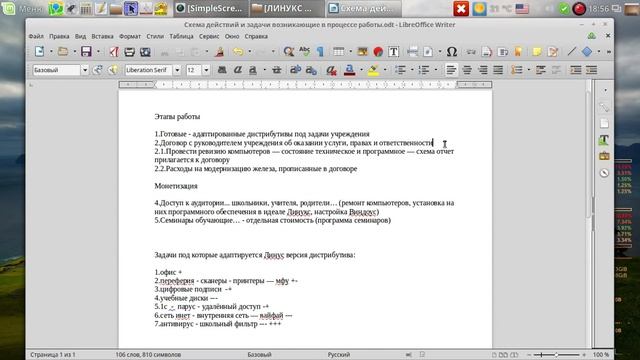Expand the numbered list style dropdown
The image size is (640, 360).
[436, 70]
